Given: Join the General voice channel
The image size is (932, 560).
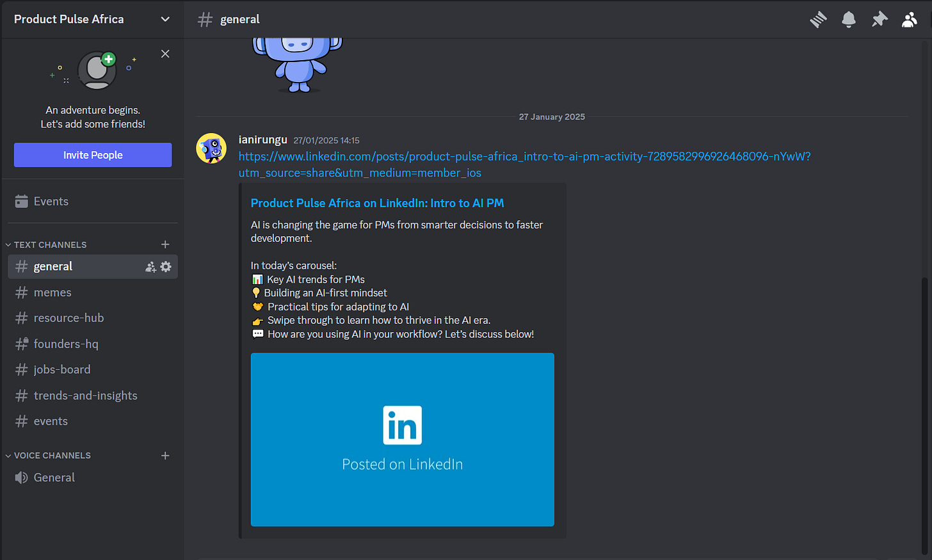Looking at the screenshot, I should tap(93, 477).
